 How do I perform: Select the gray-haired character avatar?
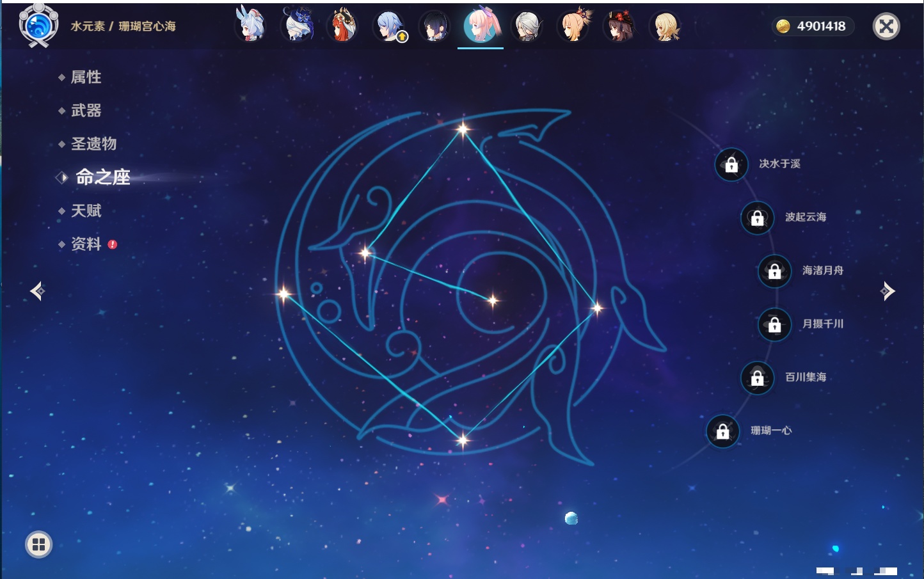[x=527, y=26]
